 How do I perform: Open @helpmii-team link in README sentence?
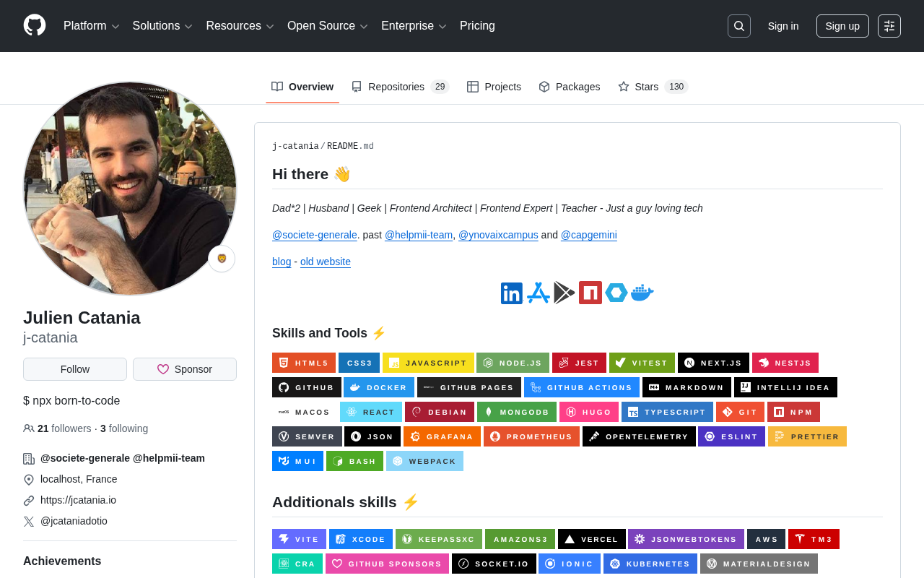pos(419,235)
